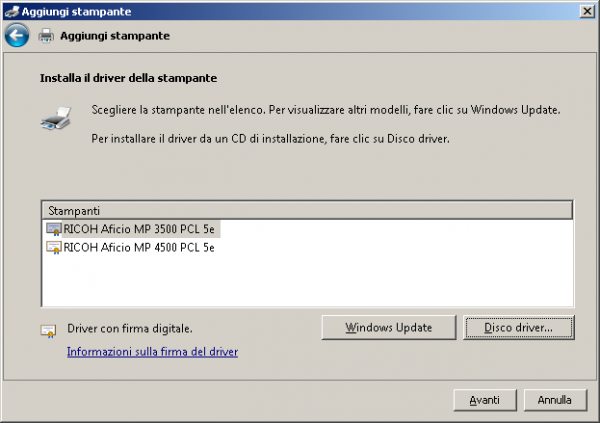The height and width of the screenshot is (423, 600).
Task: Click the large printer illustration near the instructions
Action: (55, 117)
